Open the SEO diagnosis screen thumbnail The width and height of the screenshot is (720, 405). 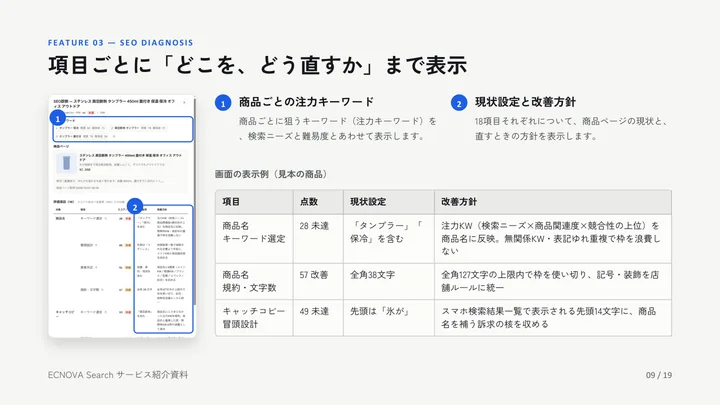click(122, 216)
